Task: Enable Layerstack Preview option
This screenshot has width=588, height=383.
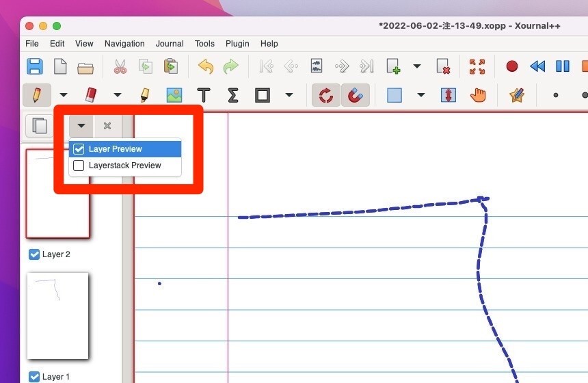Action: 79,166
